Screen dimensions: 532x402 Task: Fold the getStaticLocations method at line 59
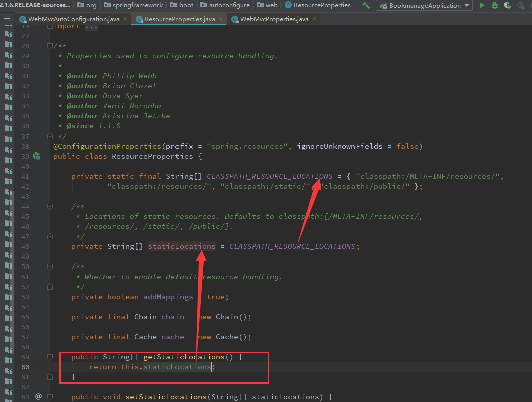pyautogui.click(x=50, y=357)
